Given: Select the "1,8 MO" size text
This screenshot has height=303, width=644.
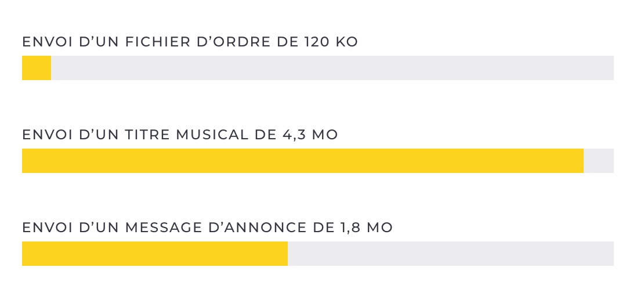Looking at the screenshot, I should click(366, 228).
